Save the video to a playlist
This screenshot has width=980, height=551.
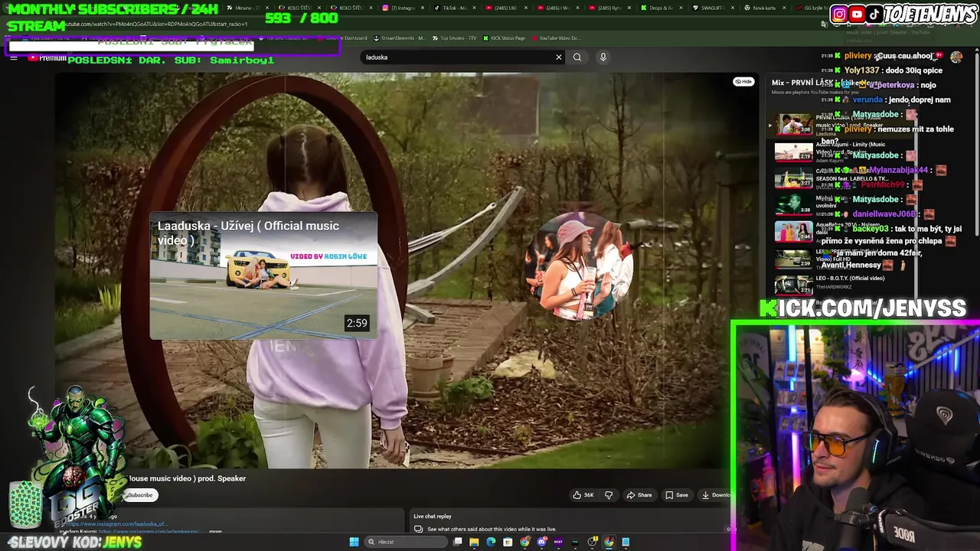[x=677, y=495]
